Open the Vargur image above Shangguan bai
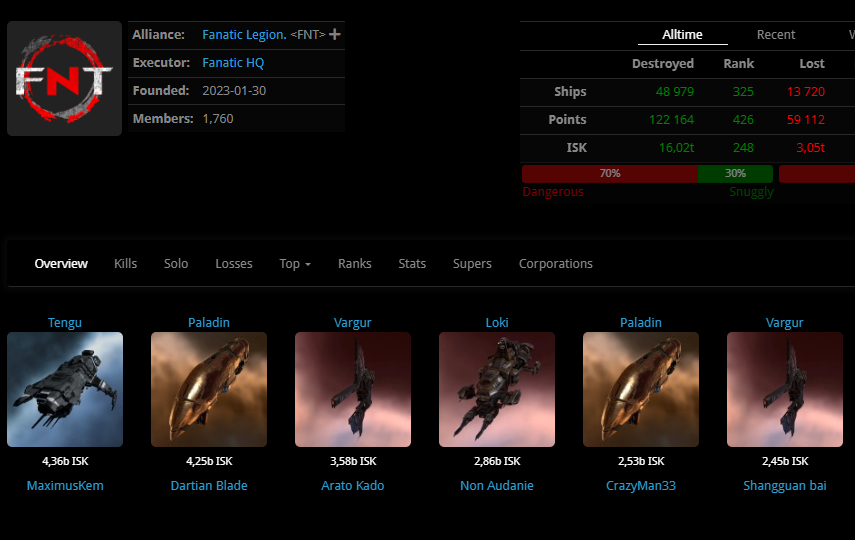 tap(785, 389)
